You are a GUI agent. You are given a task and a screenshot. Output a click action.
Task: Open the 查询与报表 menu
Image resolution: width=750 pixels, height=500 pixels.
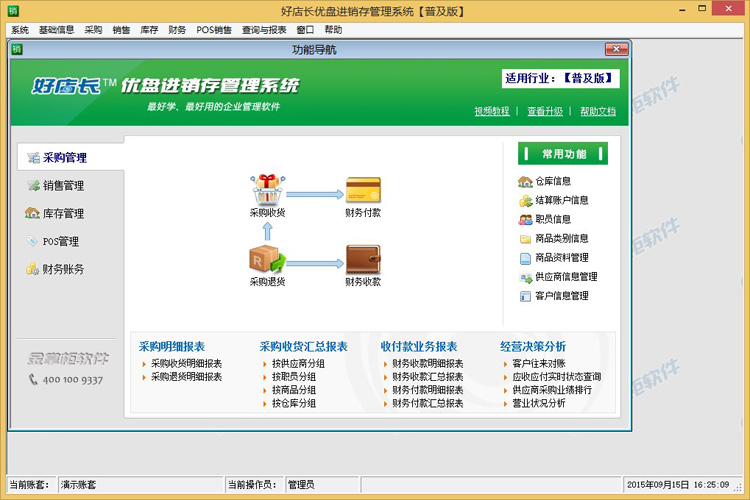(x=264, y=30)
